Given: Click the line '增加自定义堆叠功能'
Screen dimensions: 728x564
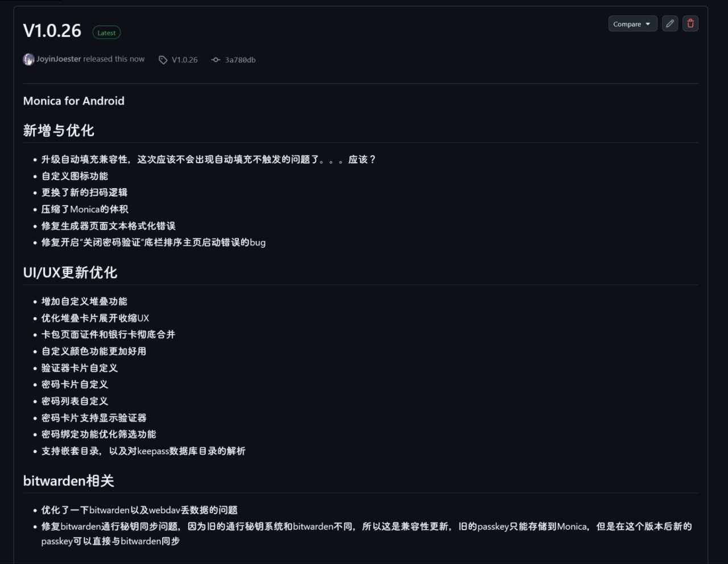Looking at the screenshot, I should tap(84, 301).
